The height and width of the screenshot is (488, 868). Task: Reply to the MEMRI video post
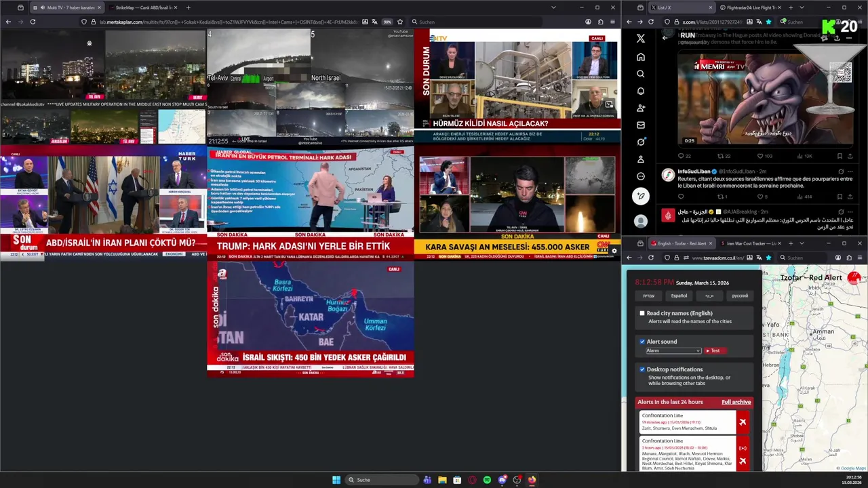(681, 156)
